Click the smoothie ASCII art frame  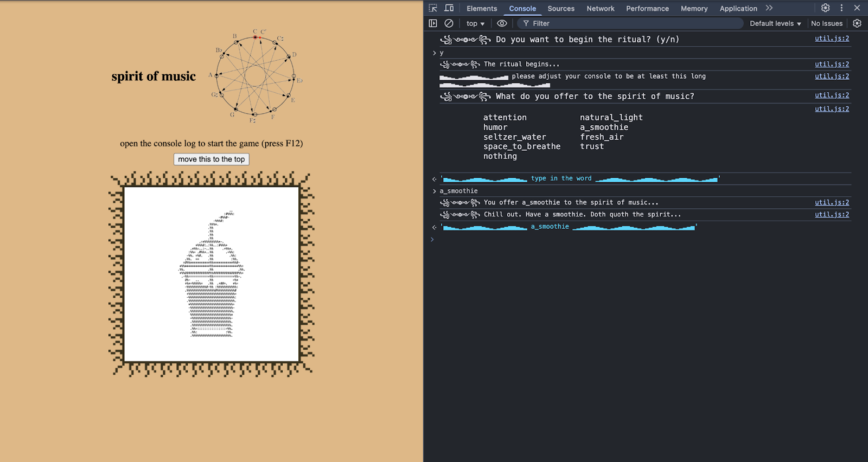pyautogui.click(x=212, y=274)
